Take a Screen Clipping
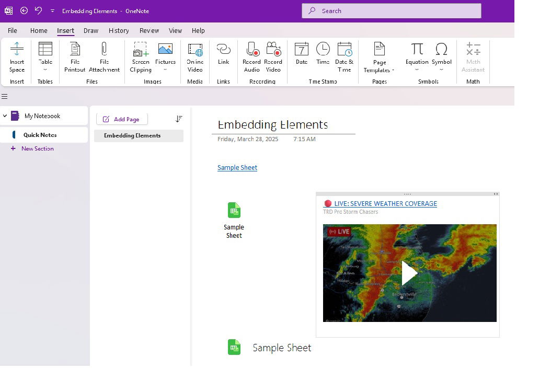 coord(140,57)
